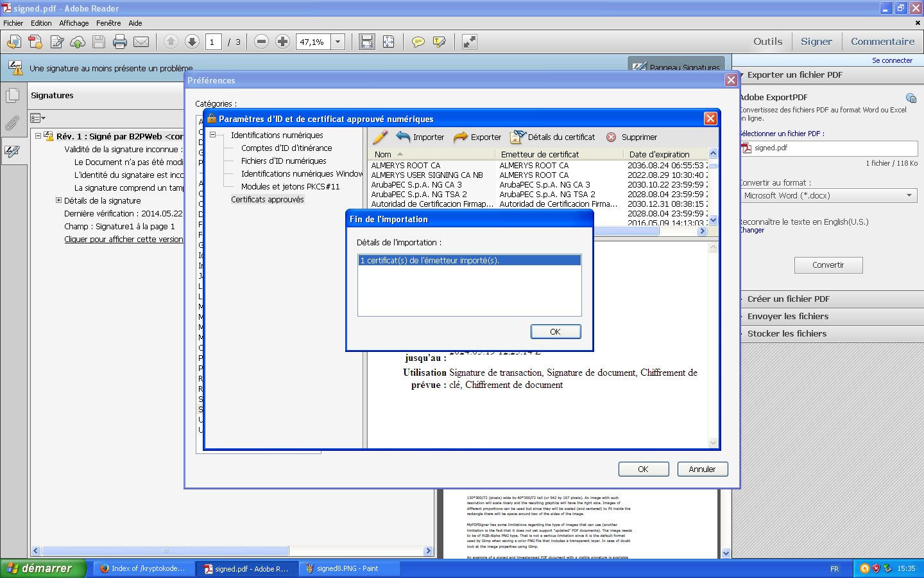Open the zoom percentage dropdown
924x578 pixels.
click(x=338, y=42)
